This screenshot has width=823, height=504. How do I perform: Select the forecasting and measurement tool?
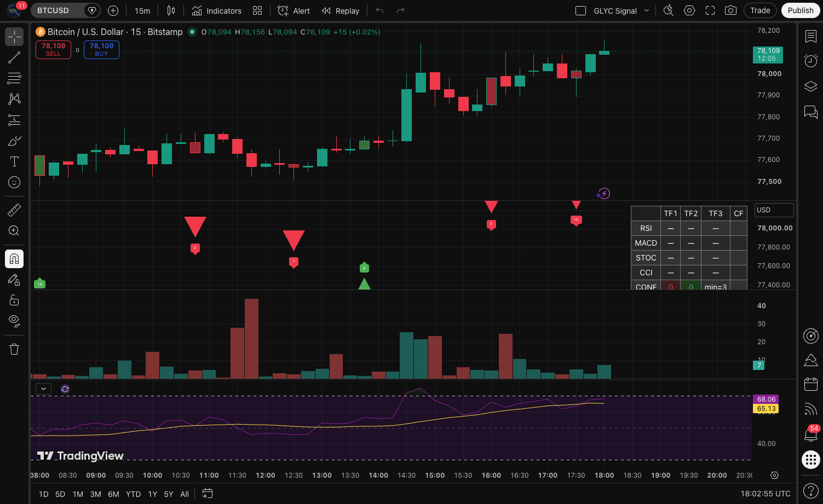point(14,120)
